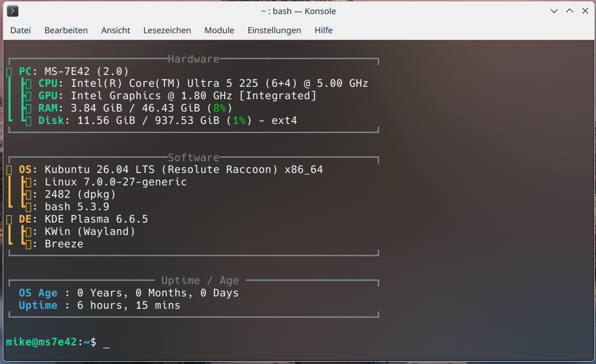Screen dimensions: 596x364
Task: Click the window title '~ : bash — Konsole'
Action: pos(299,11)
